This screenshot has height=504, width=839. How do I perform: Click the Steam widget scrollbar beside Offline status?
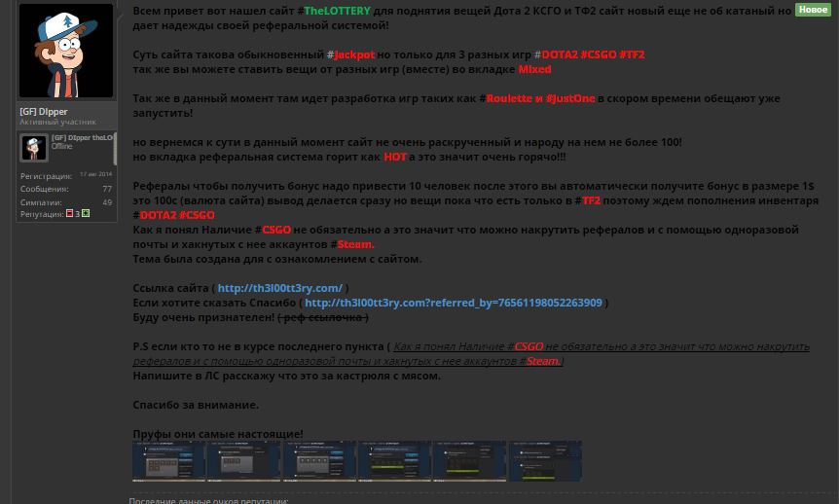click(115, 148)
